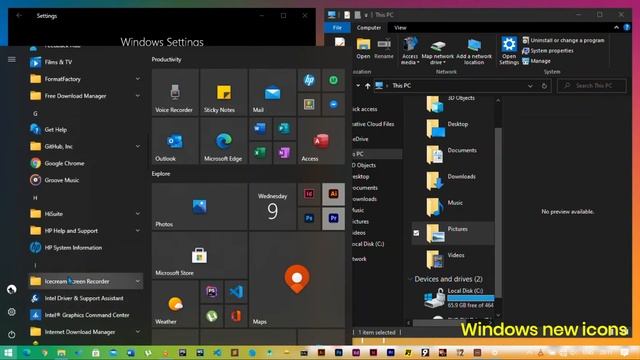The width and height of the screenshot is (640, 360).
Task: Launch the Photoshop small tile
Action: point(309,218)
